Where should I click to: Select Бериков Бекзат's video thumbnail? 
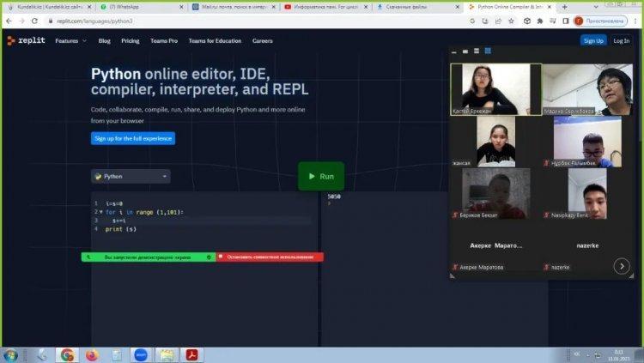coord(495,193)
